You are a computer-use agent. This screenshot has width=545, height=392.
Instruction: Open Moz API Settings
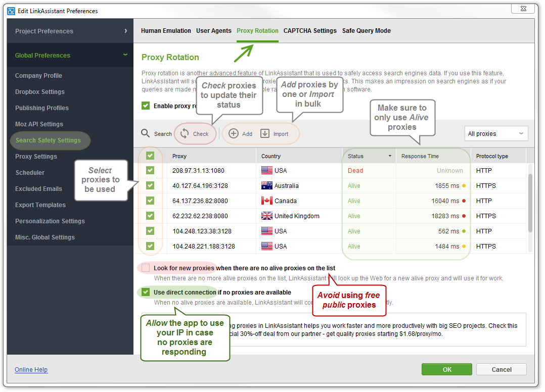pyautogui.click(x=39, y=124)
